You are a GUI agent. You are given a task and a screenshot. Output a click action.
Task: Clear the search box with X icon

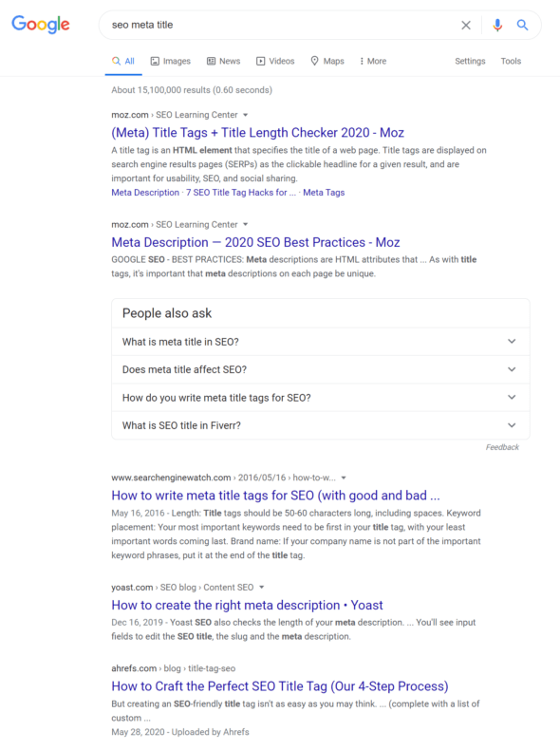click(x=466, y=25)
